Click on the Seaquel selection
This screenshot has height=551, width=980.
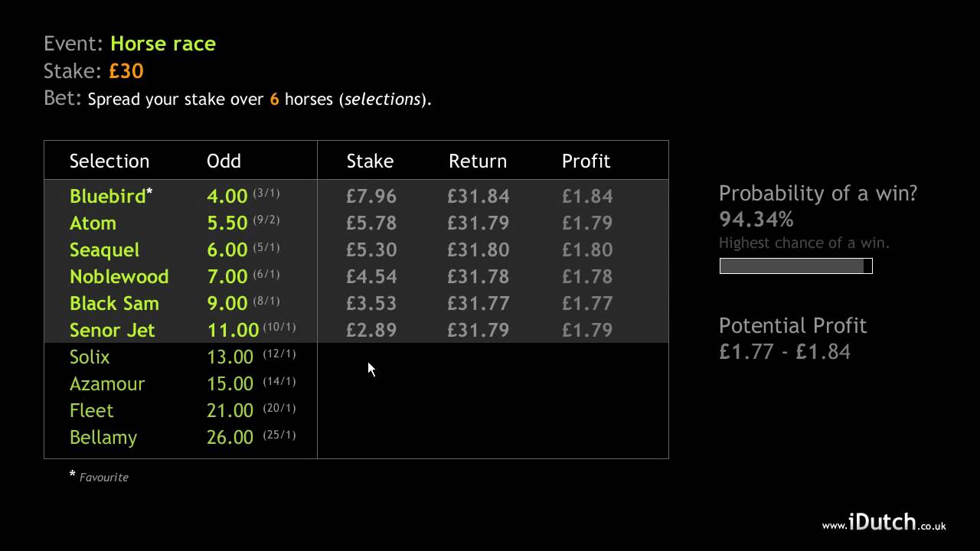coord(104,249)
